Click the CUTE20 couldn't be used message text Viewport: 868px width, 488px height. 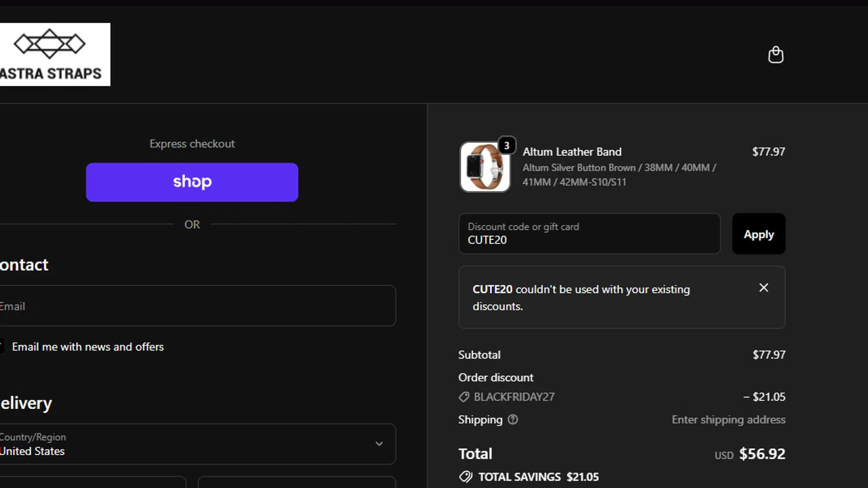pyautogui.click(x=581, y=298)
